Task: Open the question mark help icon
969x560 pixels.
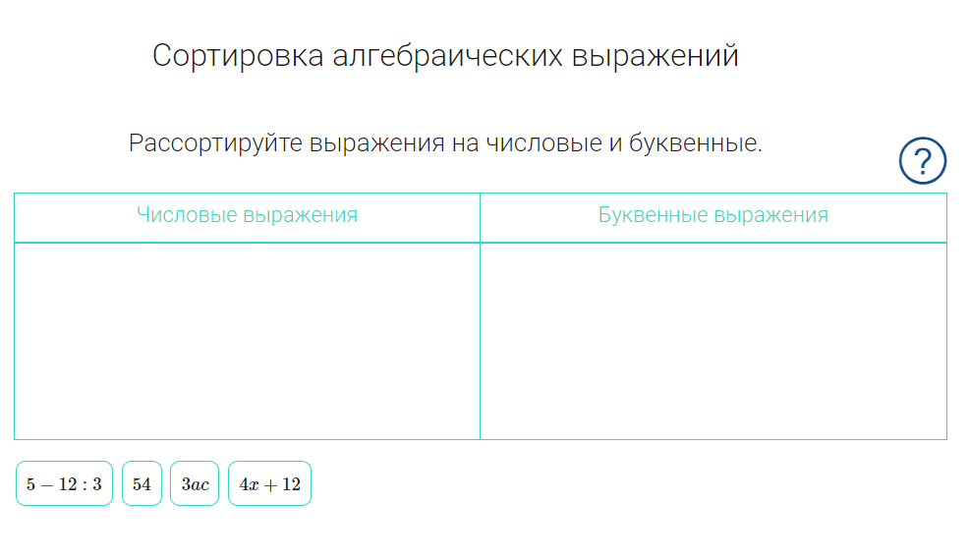Action: tap(922, 161)
